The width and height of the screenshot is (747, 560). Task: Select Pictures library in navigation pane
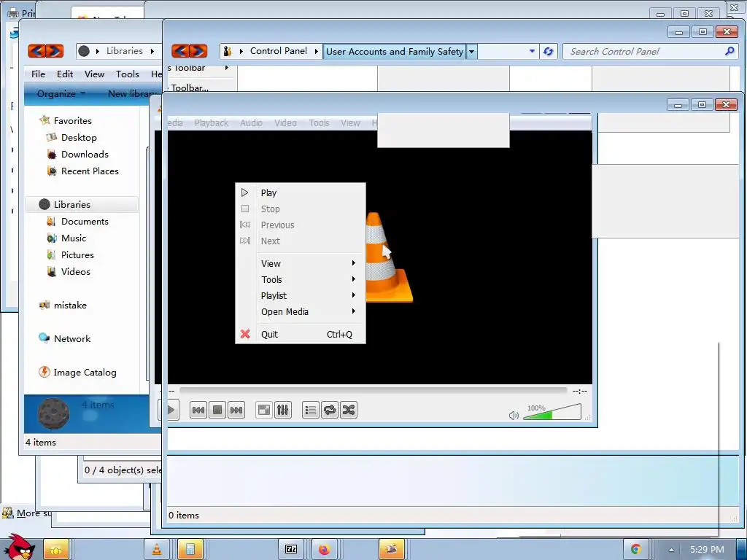77,254
